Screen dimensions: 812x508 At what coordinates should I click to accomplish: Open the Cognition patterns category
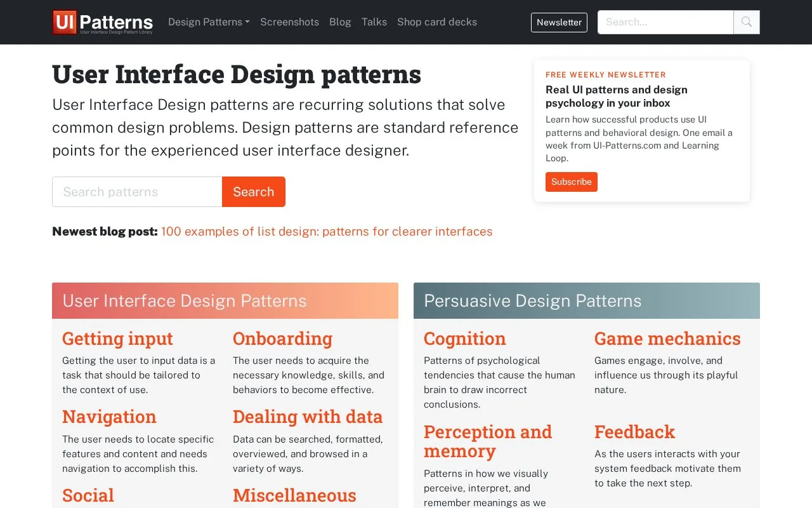click(x=465, y=338)
